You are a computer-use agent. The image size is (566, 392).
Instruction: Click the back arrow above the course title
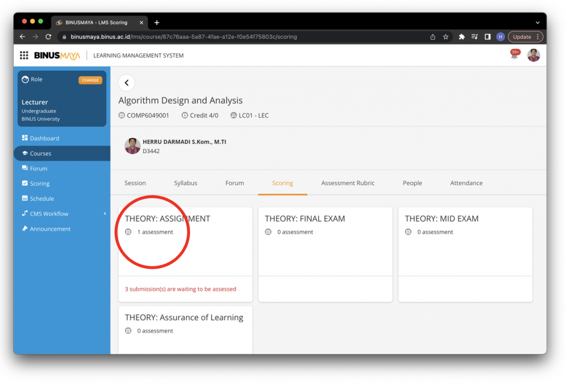[127, 82]
